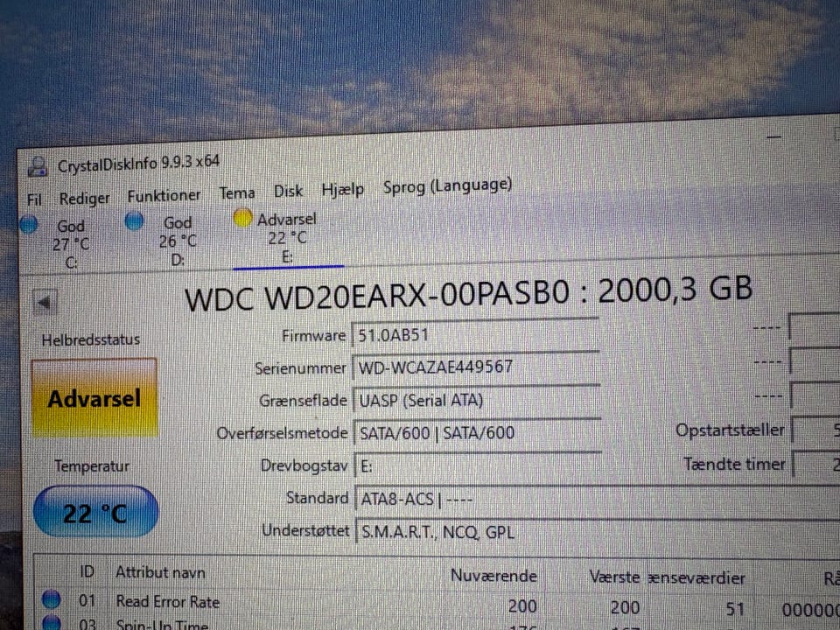Click the Grænseværdier column header
Viewport: 840px width, 630px height.
tap(696, 578)
